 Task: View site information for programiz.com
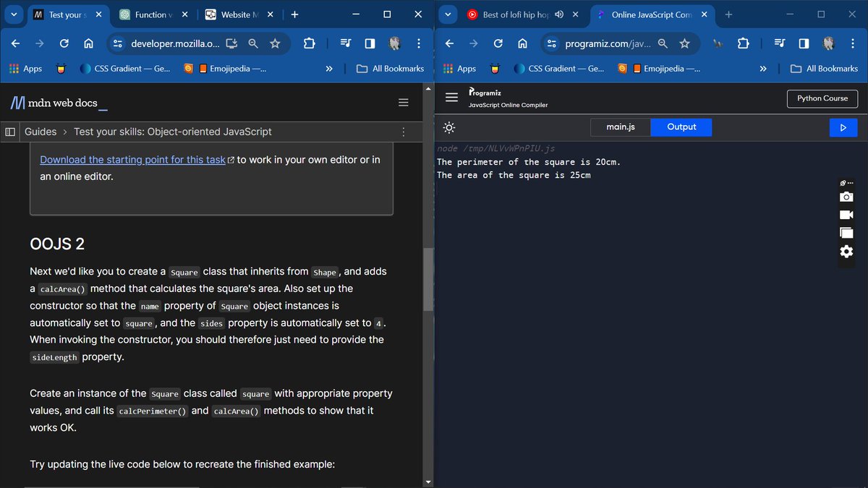click(x=552, y=43)
